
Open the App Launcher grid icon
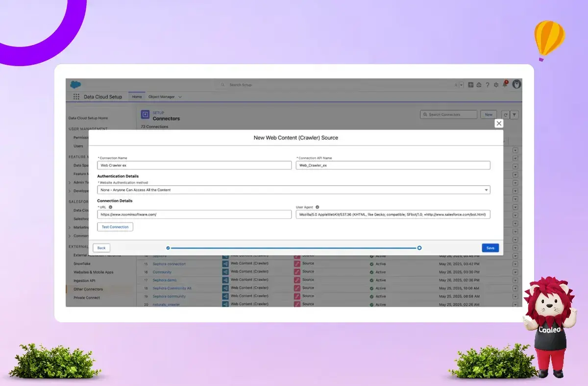click(76, 97)
